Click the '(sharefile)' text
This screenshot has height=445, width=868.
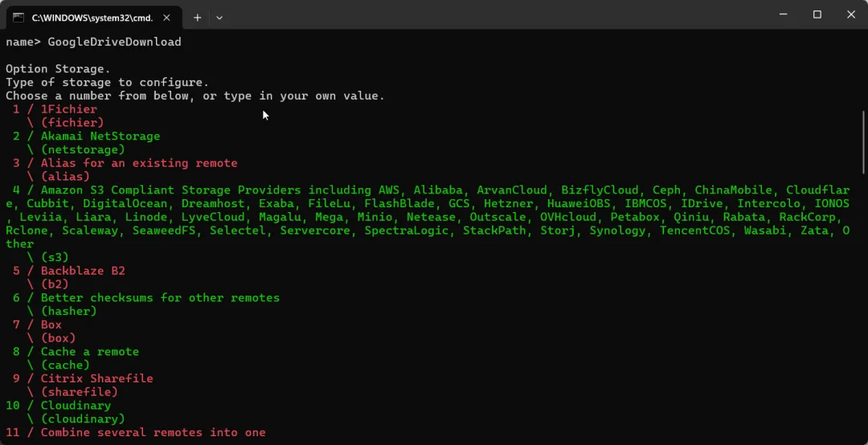tap(79, 393)
